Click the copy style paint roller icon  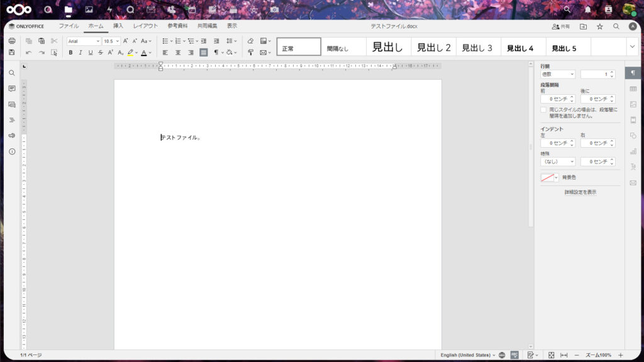point(250,53)
